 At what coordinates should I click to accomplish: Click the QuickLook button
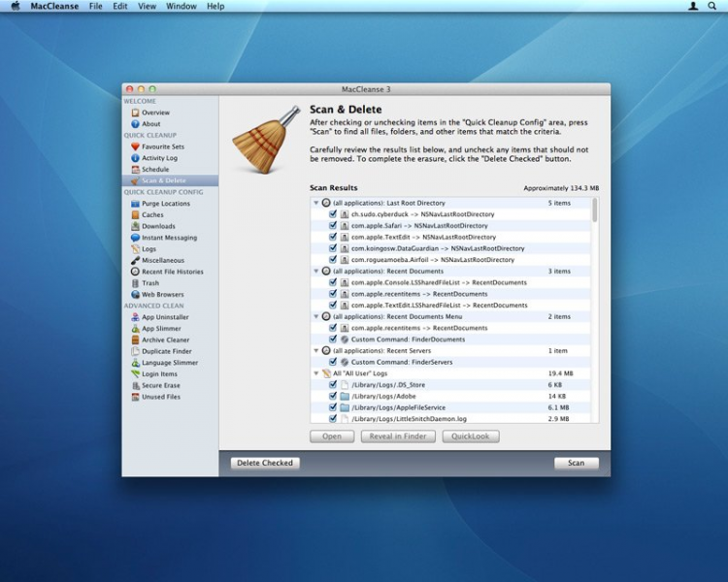pyautogui.click(x=471, y=436)
